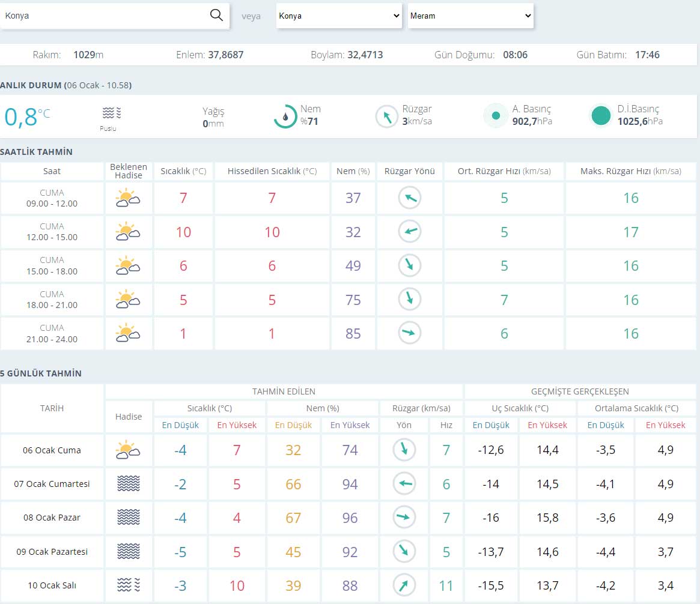Viewport: 700px width, 604px height.
Task: Click the Yağış 0mm value
Action: [213, 124]
